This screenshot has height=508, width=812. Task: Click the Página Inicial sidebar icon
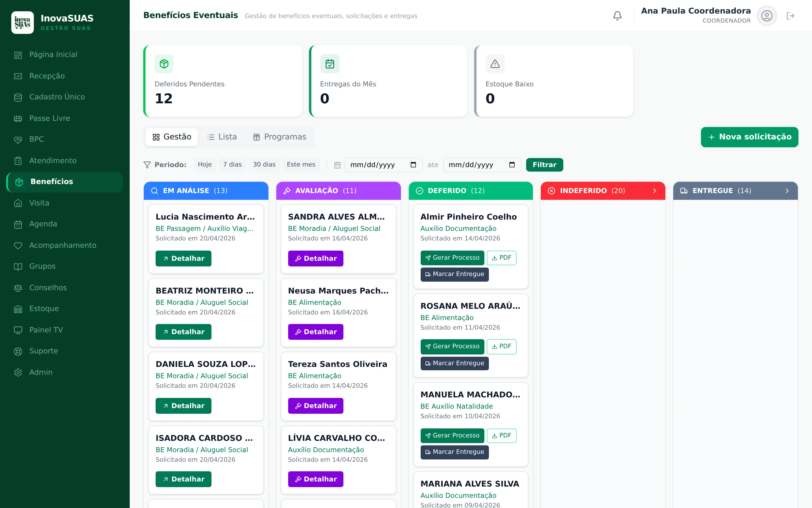point(18,55)
